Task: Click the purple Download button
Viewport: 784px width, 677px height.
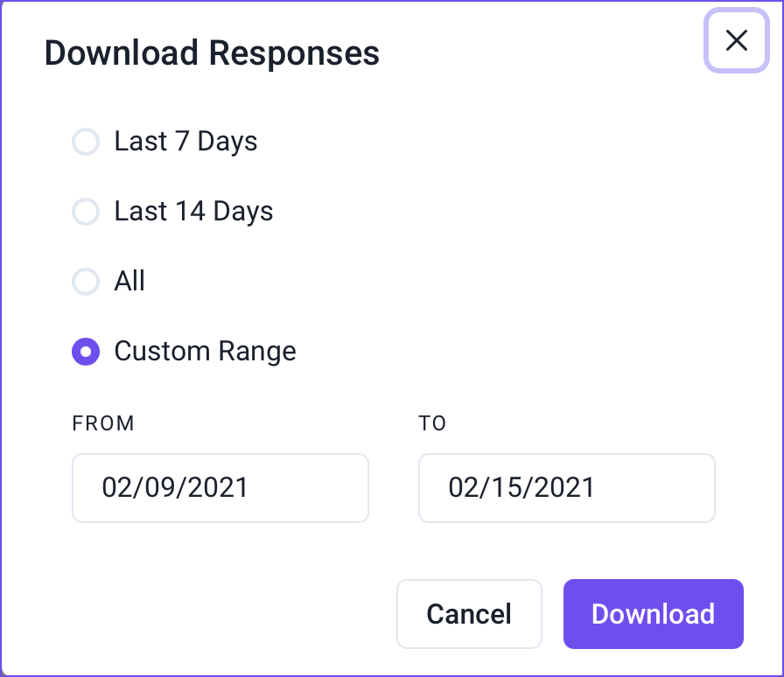Action: 653,614
